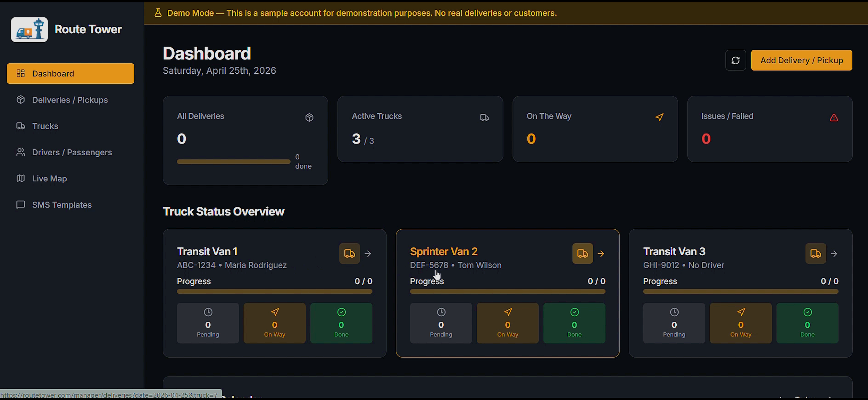Open SMS Templates in sidebar
The width and height of the screenshot is (868, 400).
tap(62, 205)
